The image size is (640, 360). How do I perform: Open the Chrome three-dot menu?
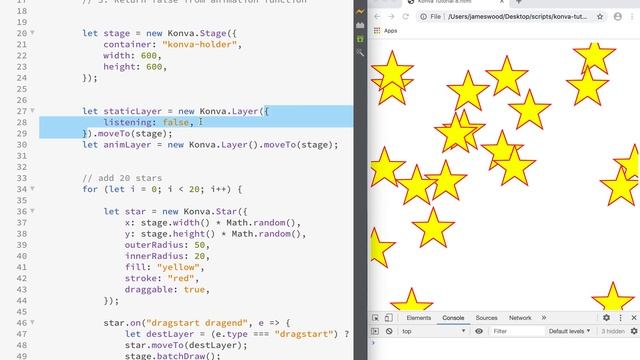coord(633,17)
